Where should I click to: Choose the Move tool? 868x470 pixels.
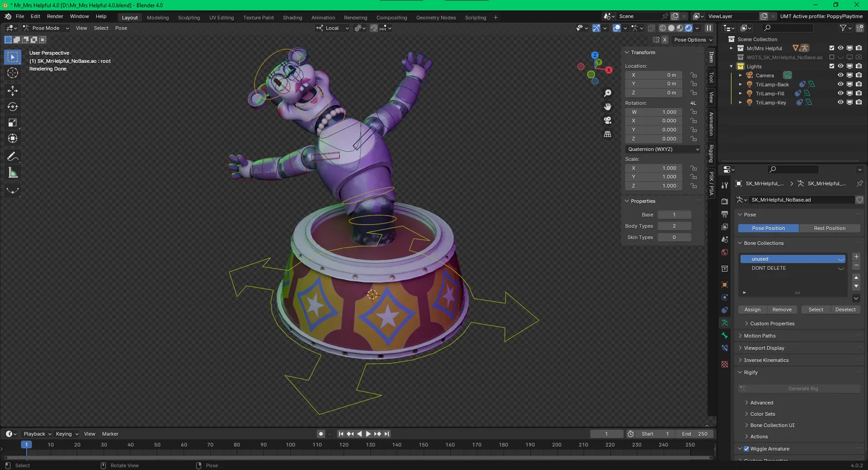(x=12, y=91)
